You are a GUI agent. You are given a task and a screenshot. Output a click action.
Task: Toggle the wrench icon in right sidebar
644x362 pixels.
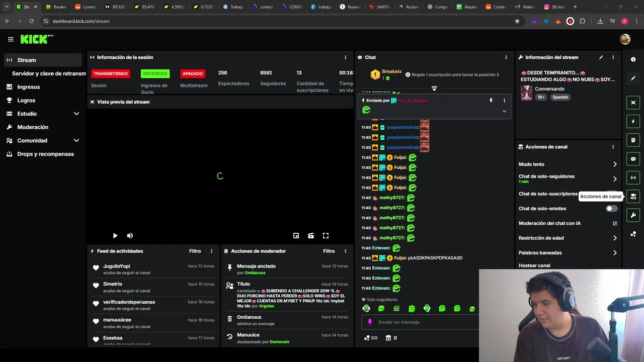pos(633,215)
